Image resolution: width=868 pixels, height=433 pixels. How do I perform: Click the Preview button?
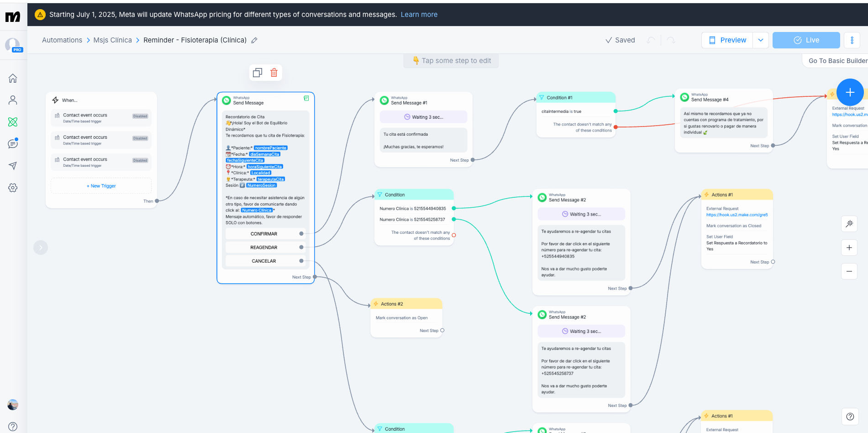pyautogui.click(x=727, y=40)
